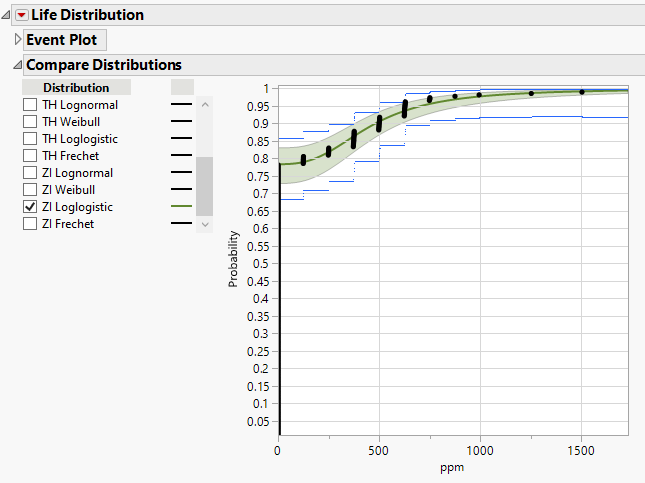The width and height of the screenshot is (645, 483).
Task: Click the Probability axis label
Action: tap(234, 260)
